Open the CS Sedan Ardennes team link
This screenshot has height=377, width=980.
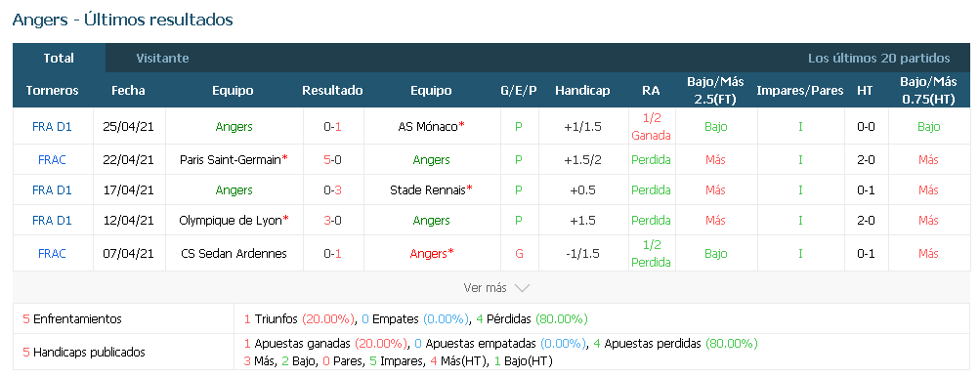[234, 253]
